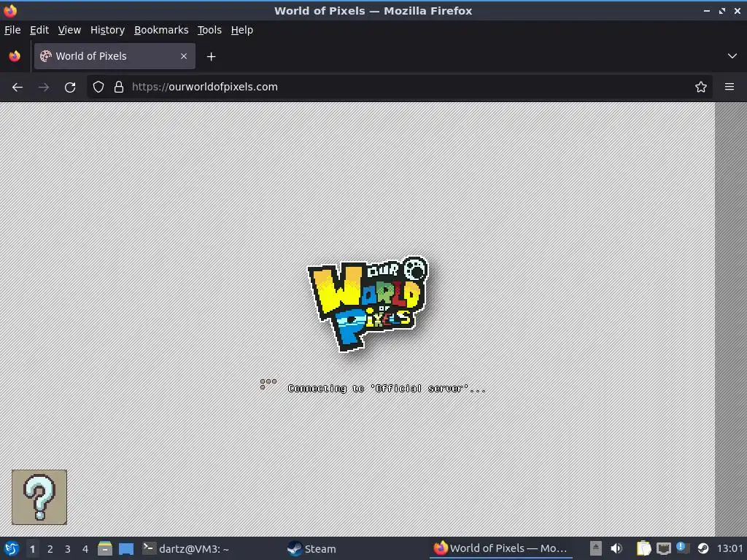Open the removable media eject tray icon
747x560 pixels.
[595, 548]
